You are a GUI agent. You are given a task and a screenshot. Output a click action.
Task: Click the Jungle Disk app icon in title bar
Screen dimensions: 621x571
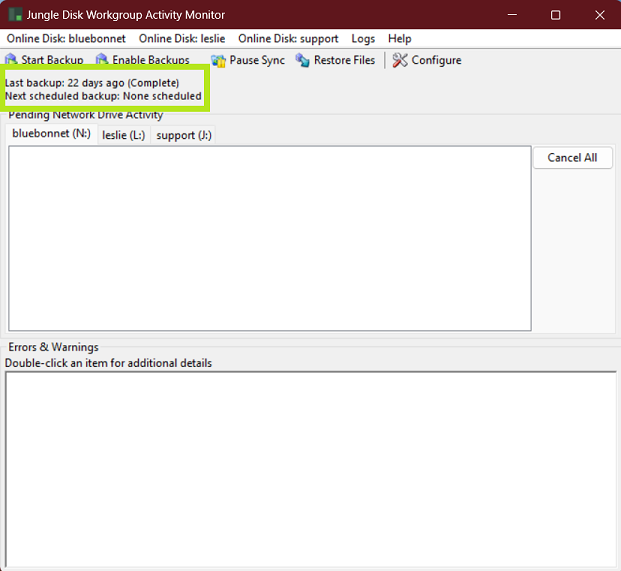click(x=15, y=15)
